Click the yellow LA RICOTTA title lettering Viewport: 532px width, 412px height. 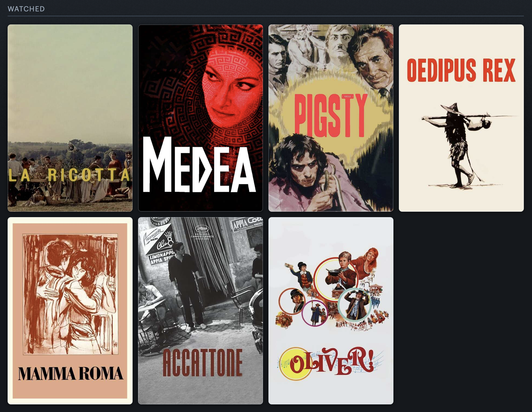click(x=70, y=175)
